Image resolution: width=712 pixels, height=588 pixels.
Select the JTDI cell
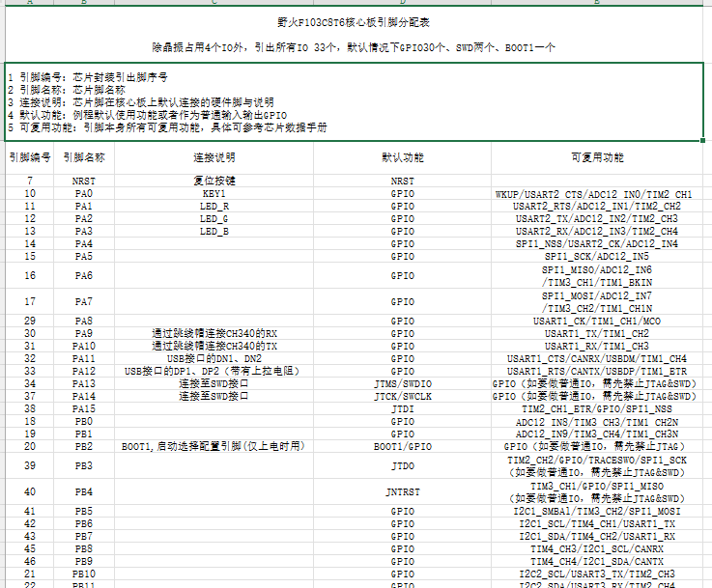click(402, 408)
